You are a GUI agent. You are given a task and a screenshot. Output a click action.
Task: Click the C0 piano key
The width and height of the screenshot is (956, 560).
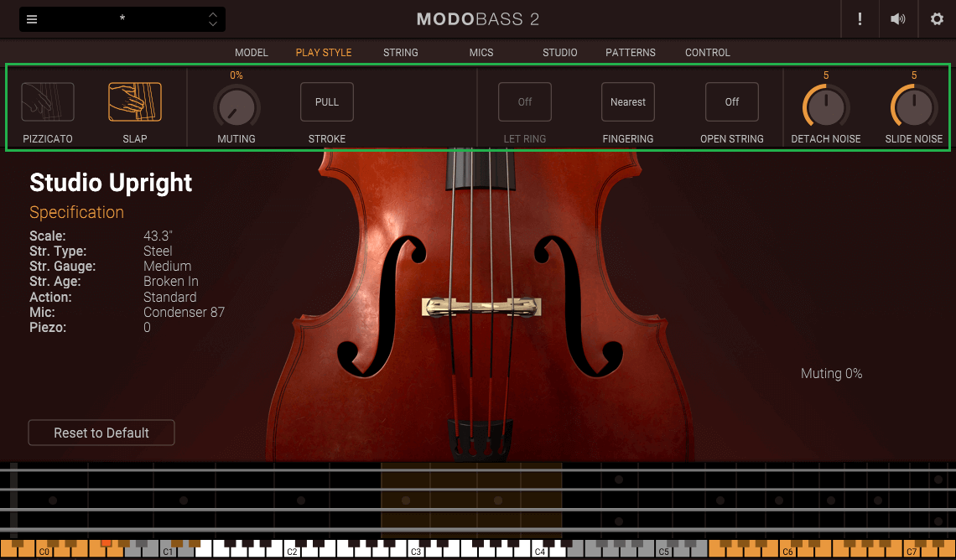click(x=44, y=551)
